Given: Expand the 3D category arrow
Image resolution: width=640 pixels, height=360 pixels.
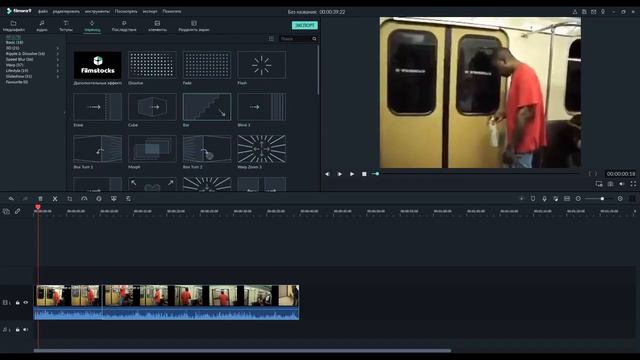Looking at the screenshot, I should pyautogui.click(x=58, y=48).
